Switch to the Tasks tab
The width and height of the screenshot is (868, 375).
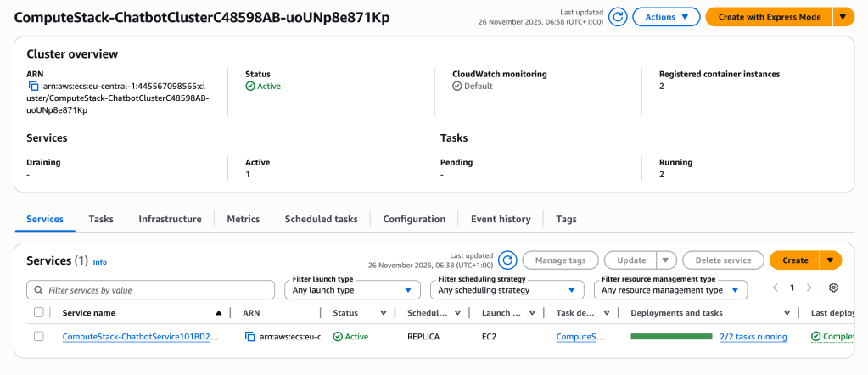click(x=101, y=219)
